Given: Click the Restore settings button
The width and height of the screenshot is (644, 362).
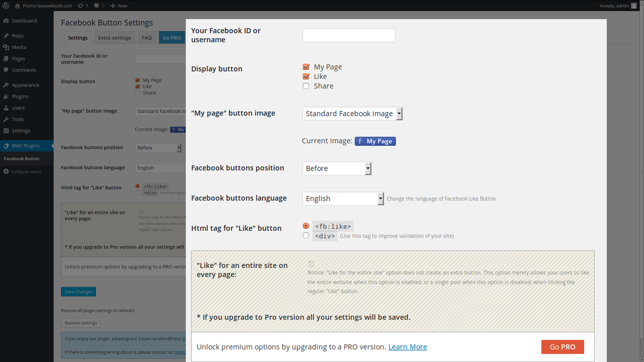Looking at the screenshot, I should tap(81, 323).
